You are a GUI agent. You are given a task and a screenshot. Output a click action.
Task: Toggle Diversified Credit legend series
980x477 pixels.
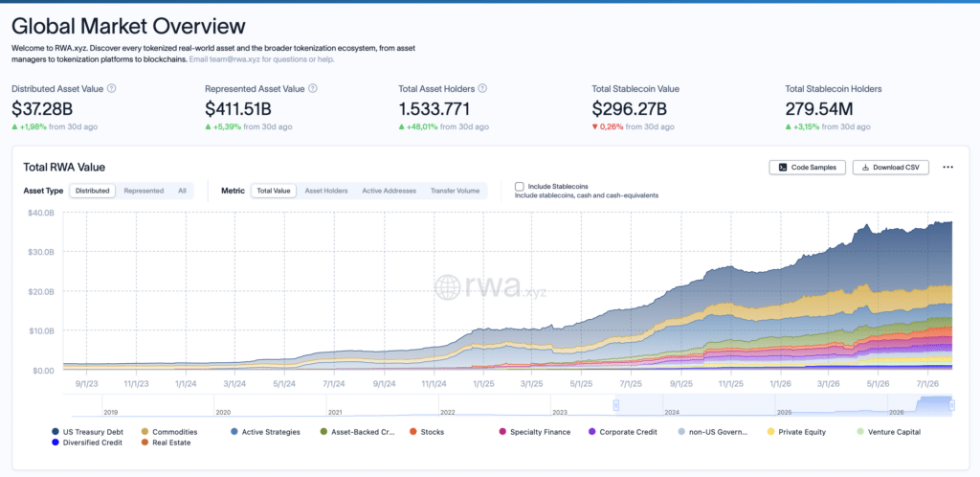pos(87,443)
